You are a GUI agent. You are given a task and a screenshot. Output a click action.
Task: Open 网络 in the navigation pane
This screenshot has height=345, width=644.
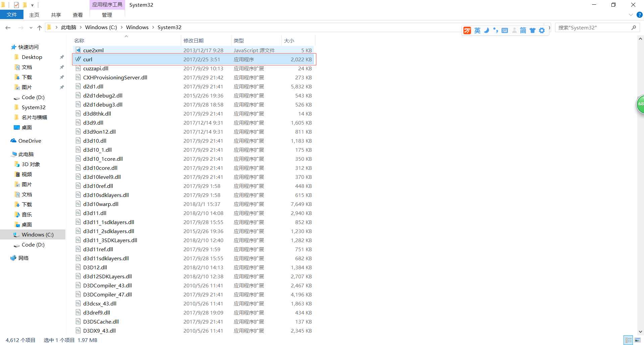coord(23,258)
